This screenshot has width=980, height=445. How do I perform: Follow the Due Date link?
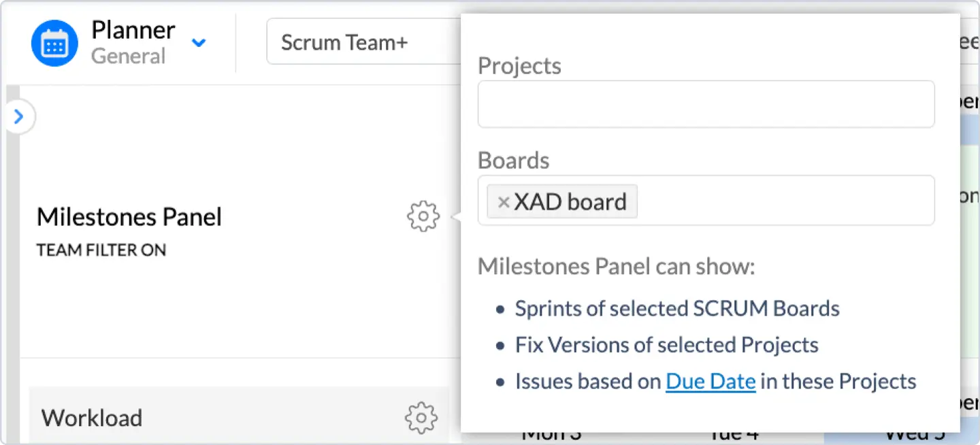[x=710, y=382]
